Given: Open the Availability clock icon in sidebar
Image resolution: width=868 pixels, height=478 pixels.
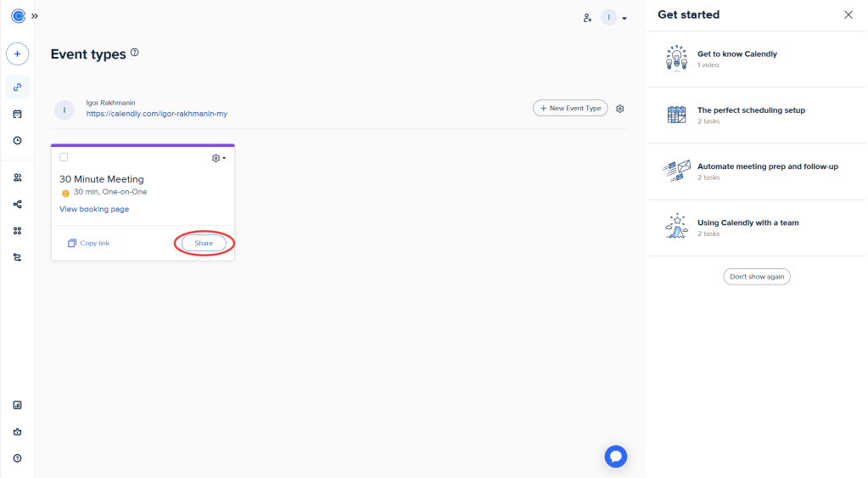Looking at the screenshot, I should click(17, 140).
